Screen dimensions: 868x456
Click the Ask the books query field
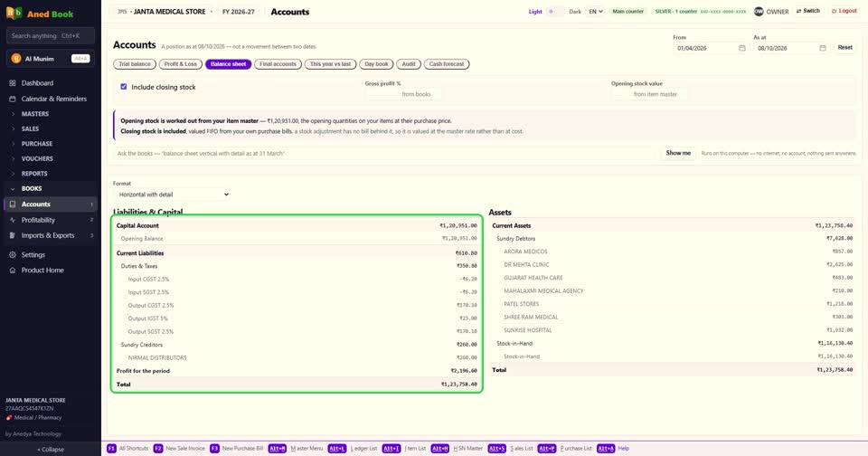385,154
